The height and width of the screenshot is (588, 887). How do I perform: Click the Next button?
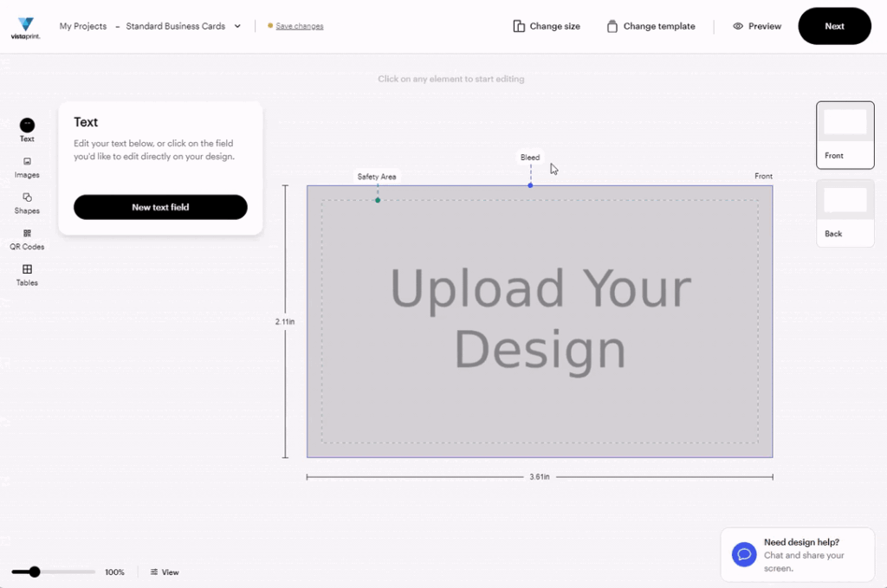point(834,26)
